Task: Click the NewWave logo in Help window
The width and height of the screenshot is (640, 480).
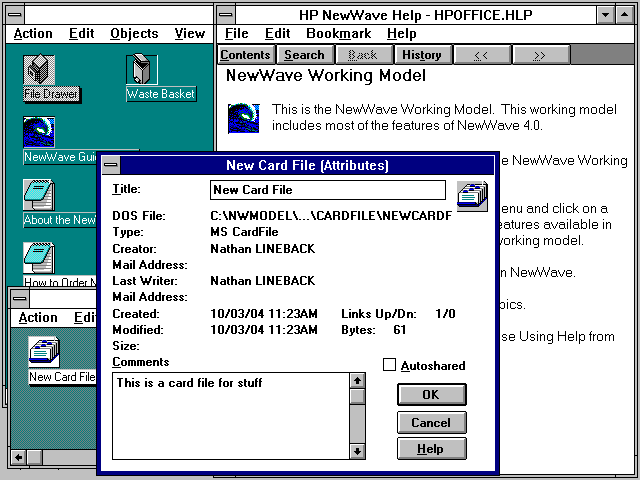Action: [x=244, y=118]
